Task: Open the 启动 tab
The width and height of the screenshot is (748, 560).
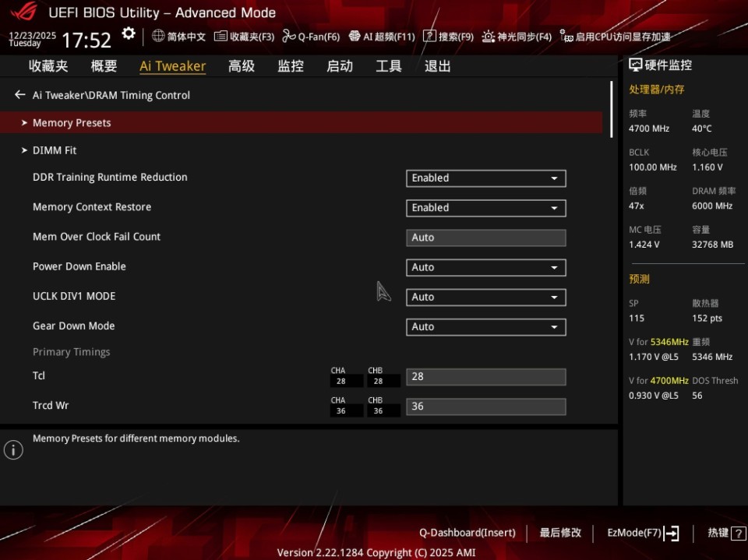Action: coord(340,66)
